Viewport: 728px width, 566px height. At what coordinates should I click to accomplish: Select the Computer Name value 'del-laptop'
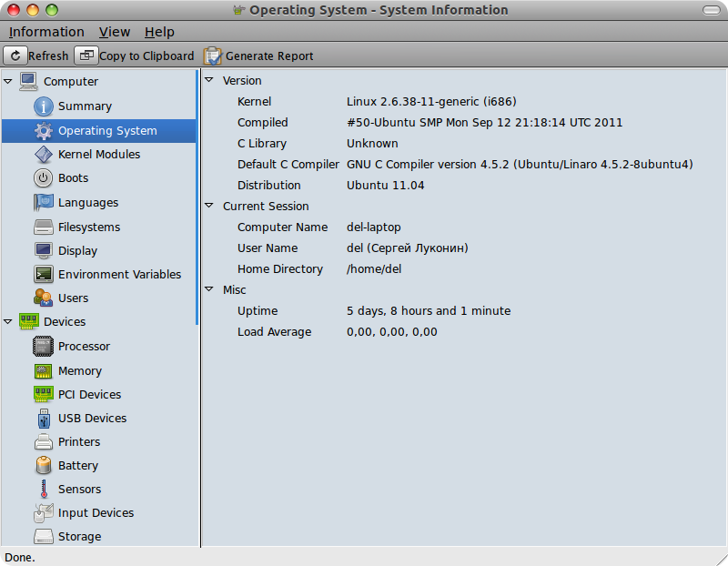pos(373,227)
